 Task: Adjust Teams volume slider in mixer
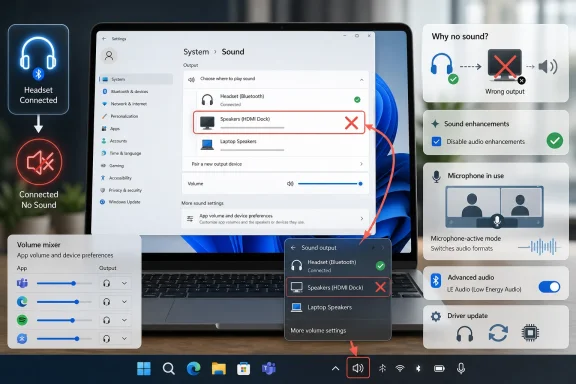pyautogui.click(x=64, y=283)
